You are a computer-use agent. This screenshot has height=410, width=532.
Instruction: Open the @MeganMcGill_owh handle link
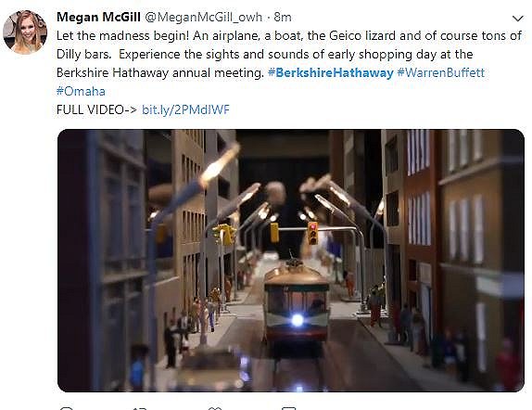(x=204, y=17)
